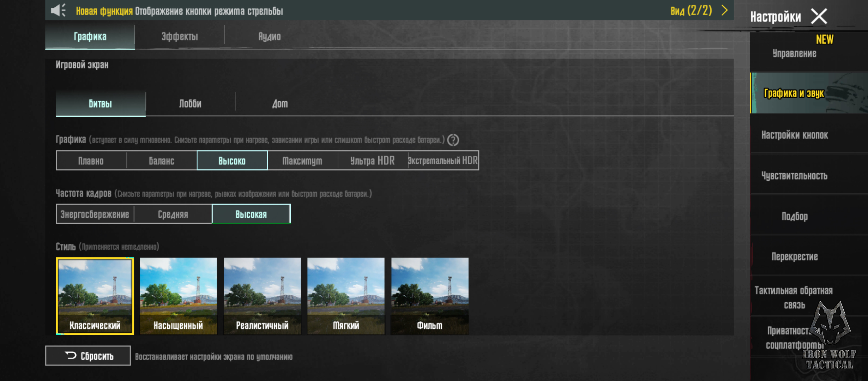Click the graphics help question mark icon
The height and width of the screenshot is (381, 868).
click(453, 140)
